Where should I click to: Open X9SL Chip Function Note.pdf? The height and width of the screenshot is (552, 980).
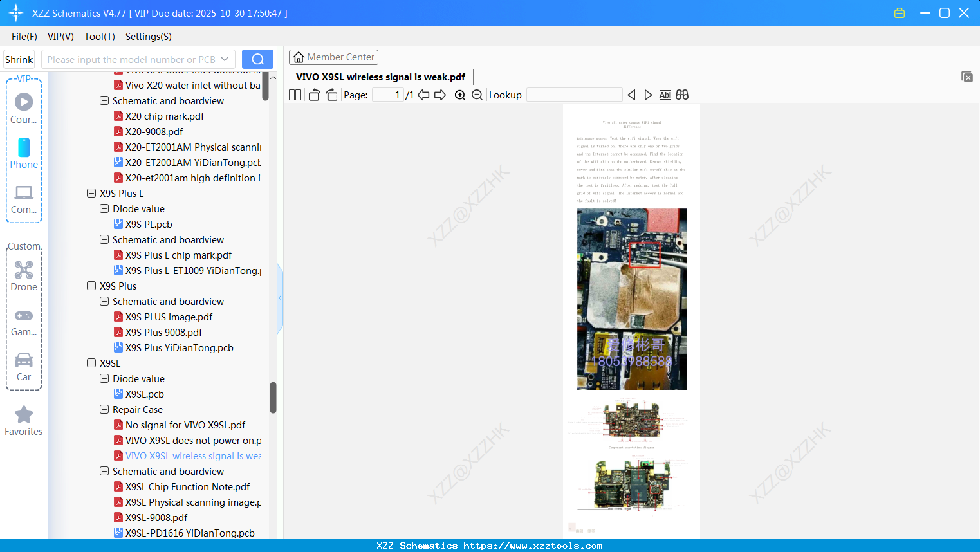coord(187,487)
